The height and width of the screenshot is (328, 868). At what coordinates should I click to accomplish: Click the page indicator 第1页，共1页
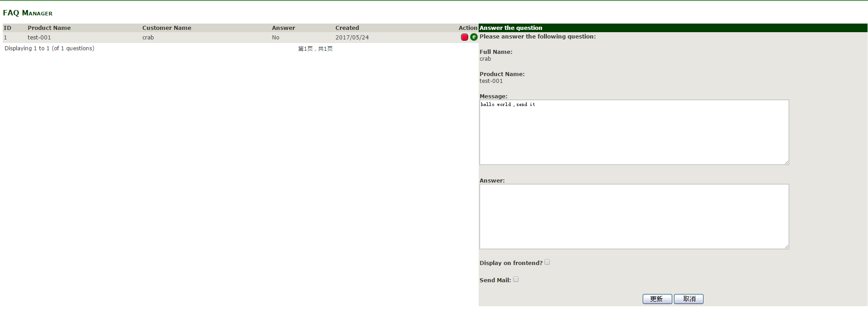click(315, 49)
